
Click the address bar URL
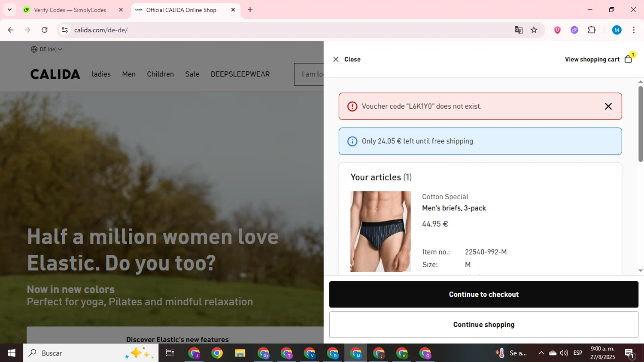[101, 30]
